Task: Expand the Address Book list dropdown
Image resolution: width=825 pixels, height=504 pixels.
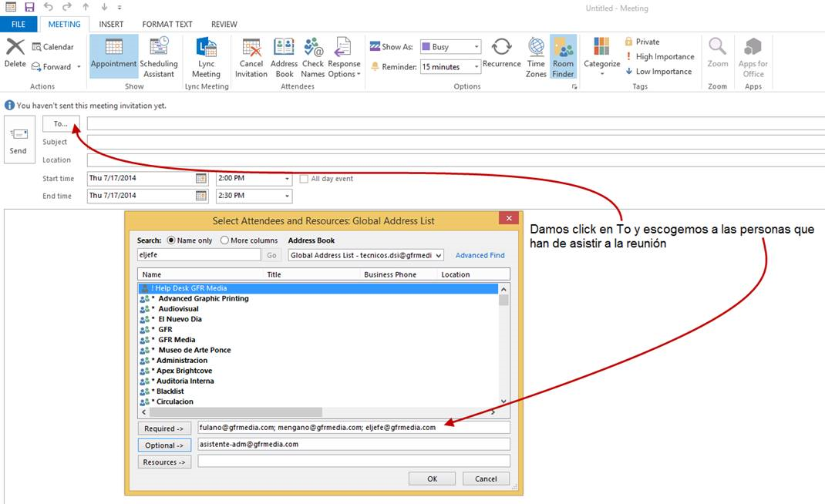Action: pos(439,255)
